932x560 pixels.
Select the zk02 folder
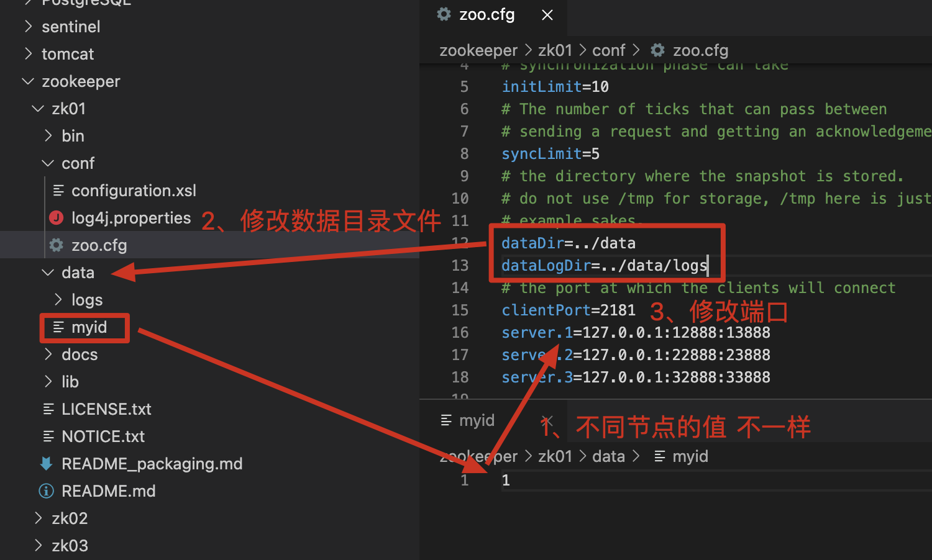tap(70, 518)
